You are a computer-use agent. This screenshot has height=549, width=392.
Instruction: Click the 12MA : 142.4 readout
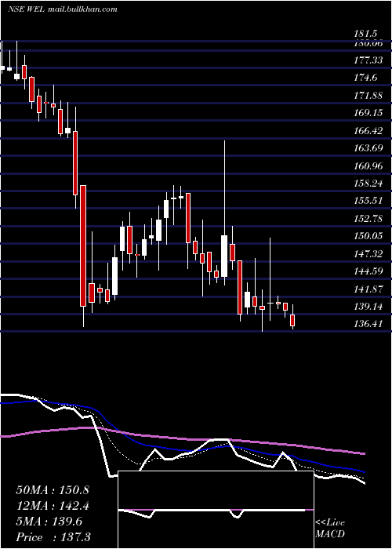point(53,506)
